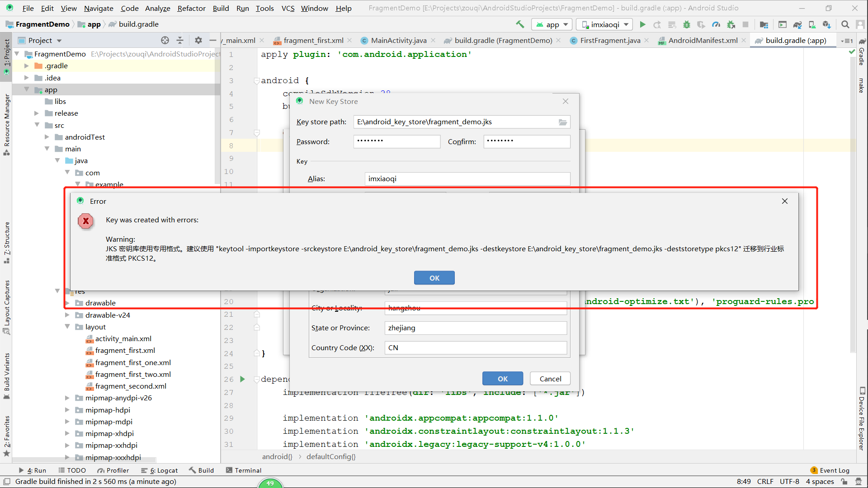Open AVD Manager phone icon
Screen dimensions: 868x488
pos(812,24)
